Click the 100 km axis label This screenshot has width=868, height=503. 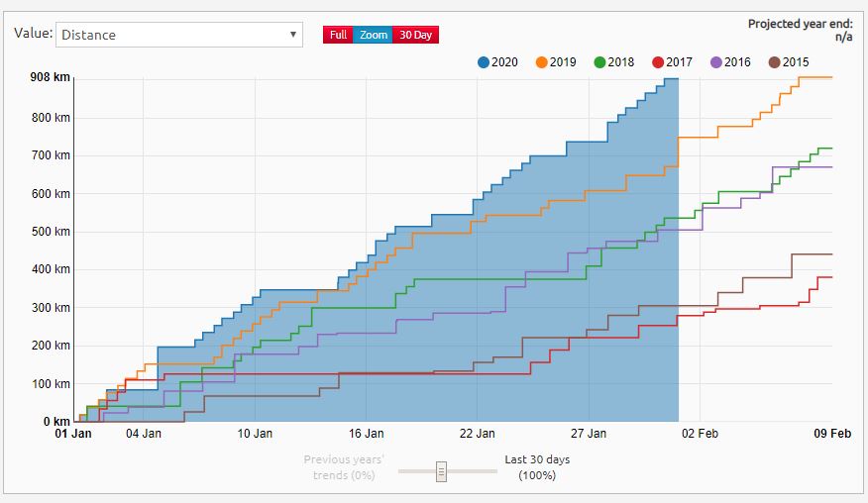tap(51, 383)
